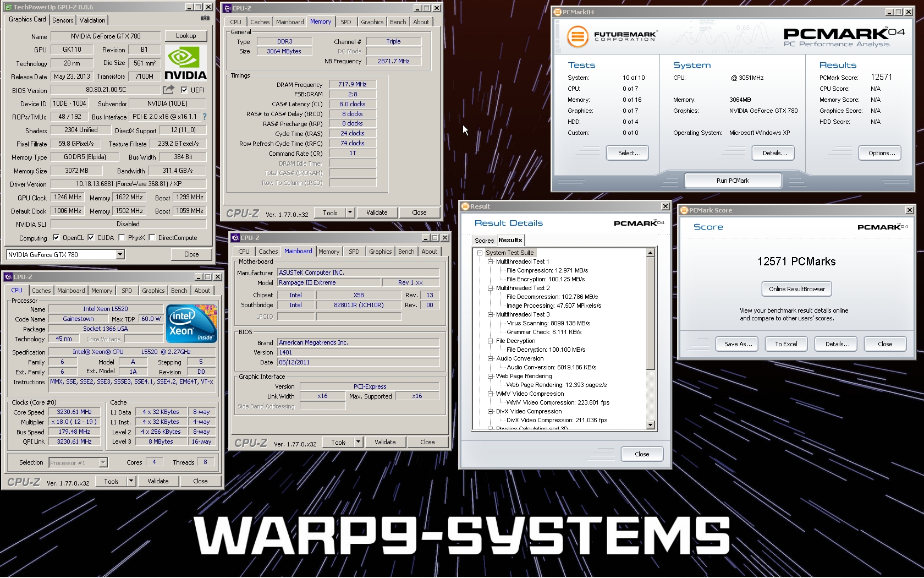Select SPD tab in CPU-Z Memory window
The width and height of the screenshot is (924, 578).
(345, 22)
